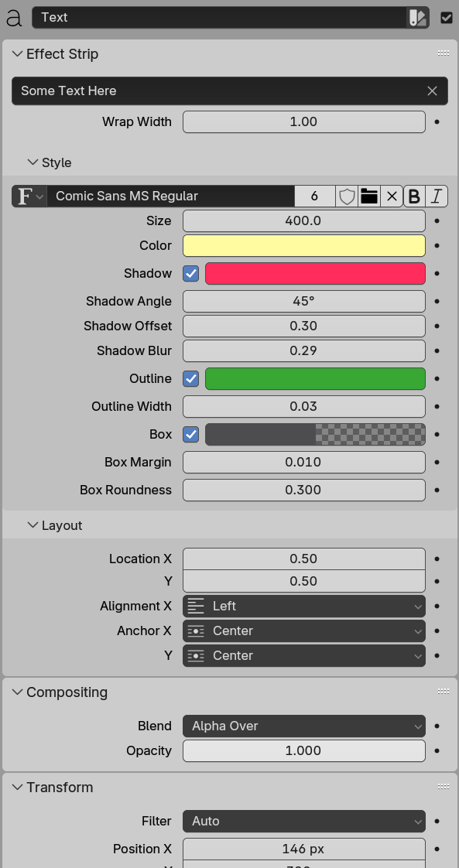Toggle Italic text style
The height and width of the screenshot is (868, 459).
(x=437, y=196)
